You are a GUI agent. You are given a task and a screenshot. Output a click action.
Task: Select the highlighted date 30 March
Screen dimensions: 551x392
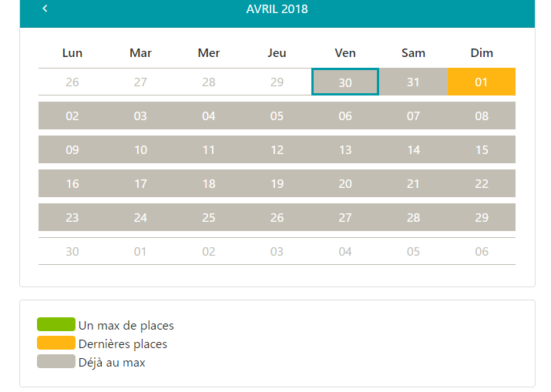(345, 82)
